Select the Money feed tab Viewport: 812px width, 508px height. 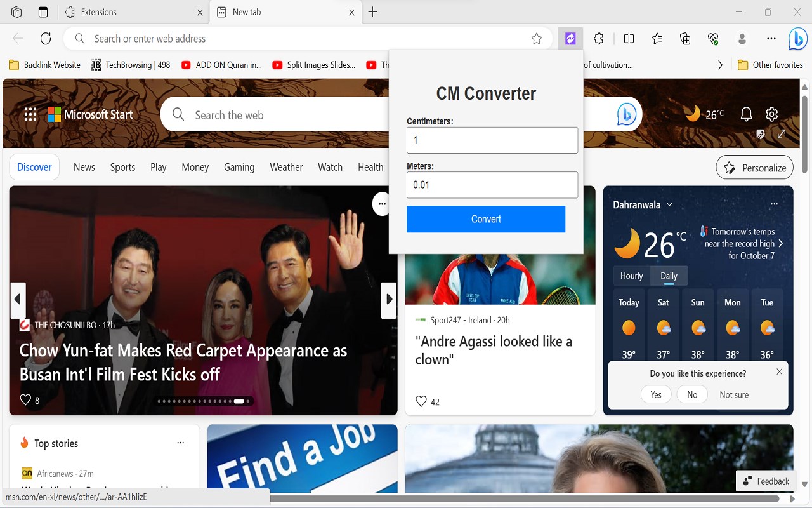[195, 167]
